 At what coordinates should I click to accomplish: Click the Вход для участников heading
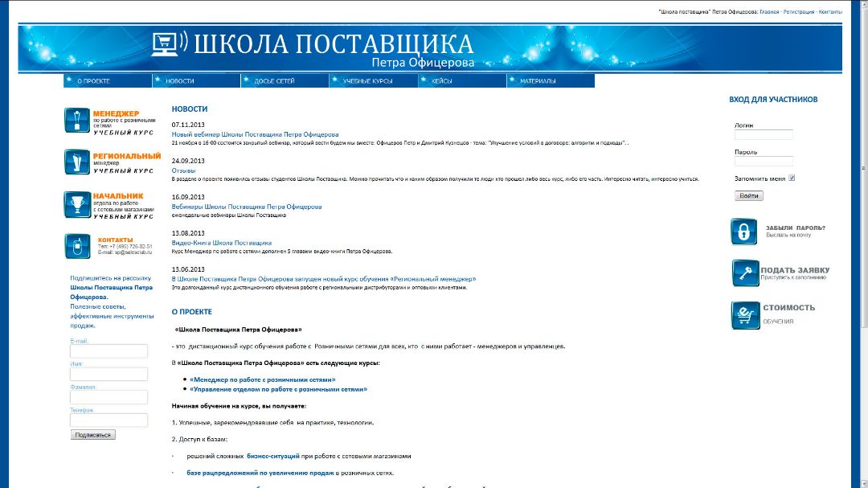pos(773,100)
